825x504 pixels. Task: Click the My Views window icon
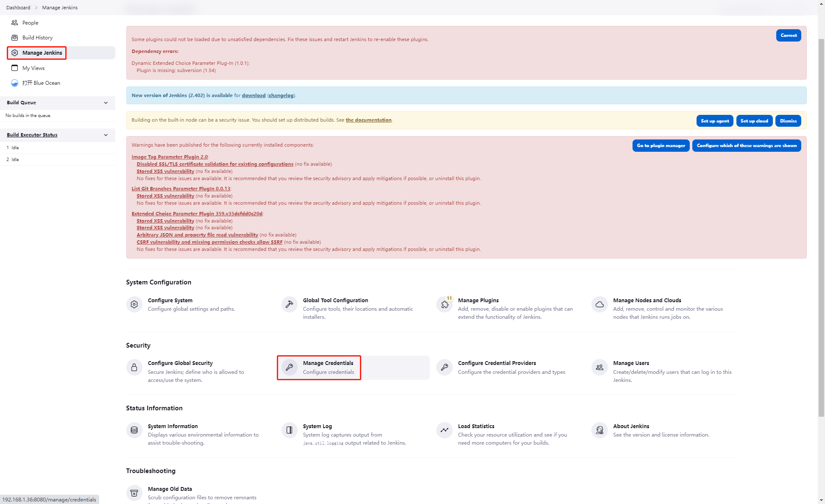(14, 68)
